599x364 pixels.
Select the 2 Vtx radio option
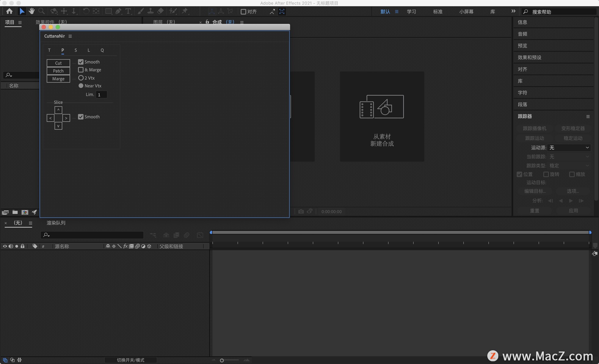(81, 78)
